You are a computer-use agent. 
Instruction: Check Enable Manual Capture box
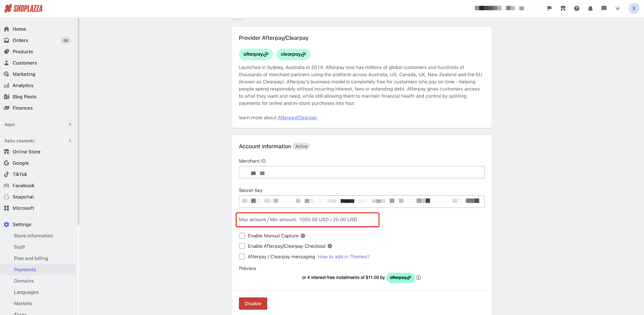click(x=242, y=236)
